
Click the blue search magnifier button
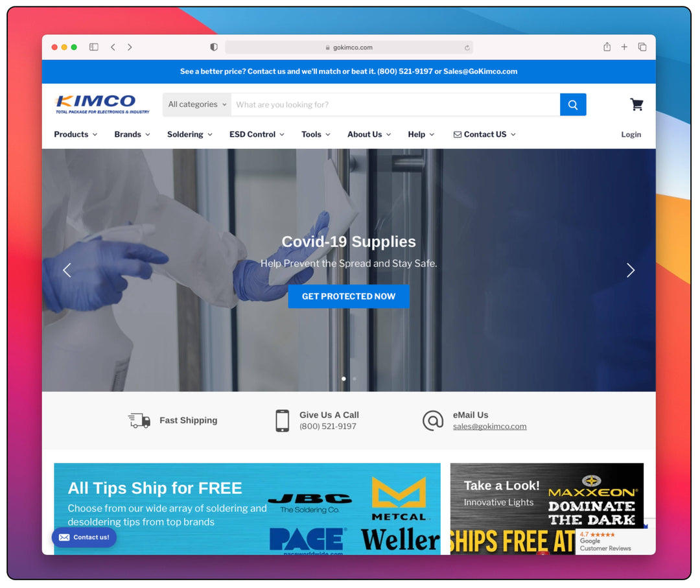pos(573,104)
